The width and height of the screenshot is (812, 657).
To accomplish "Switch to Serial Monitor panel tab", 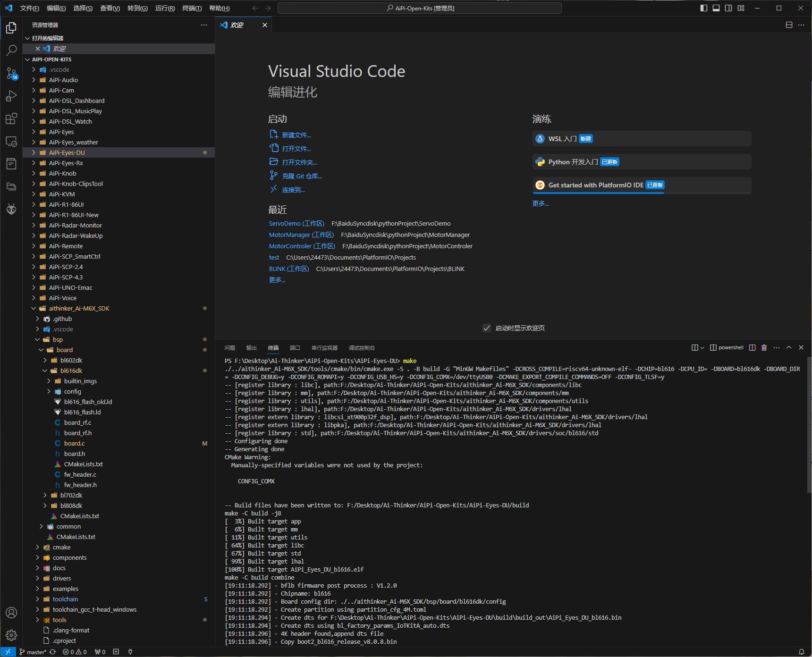I will [324, 348].
